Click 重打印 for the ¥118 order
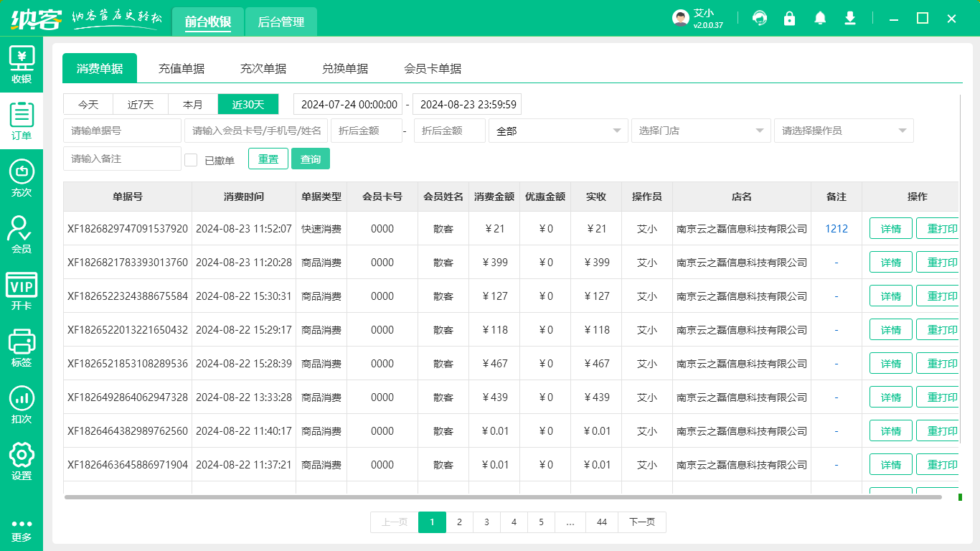The width and height of the screenshot is (980, 551). coord(938,329)
